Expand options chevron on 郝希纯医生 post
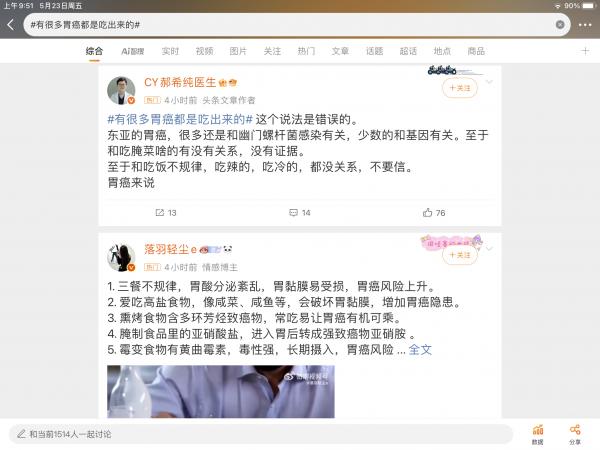The width and height of the screenshot is (600, 450). click(x=489, y=82)
